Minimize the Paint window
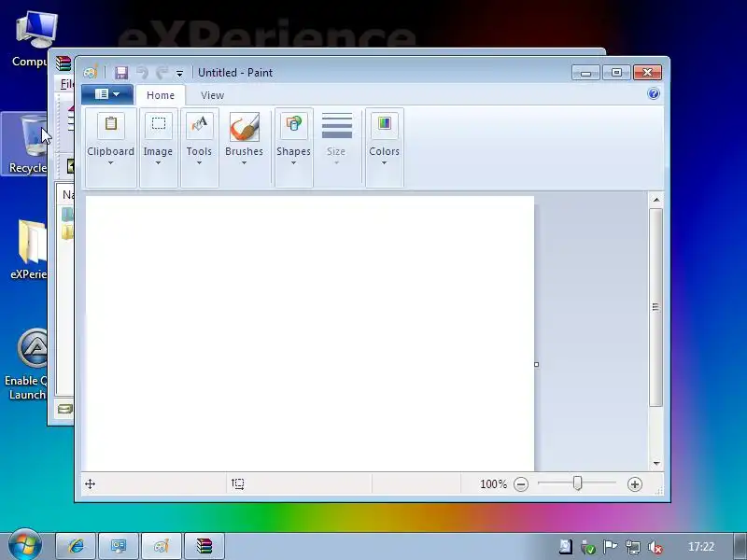Image resolution: width=747 pixels, height=560 pixels. pyautogui.click(x=586, y=73)
